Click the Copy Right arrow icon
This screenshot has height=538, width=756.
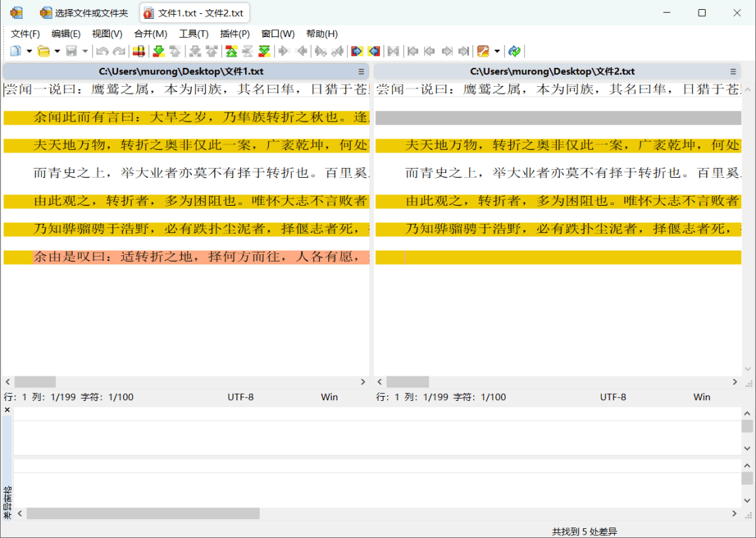[284, 50]
